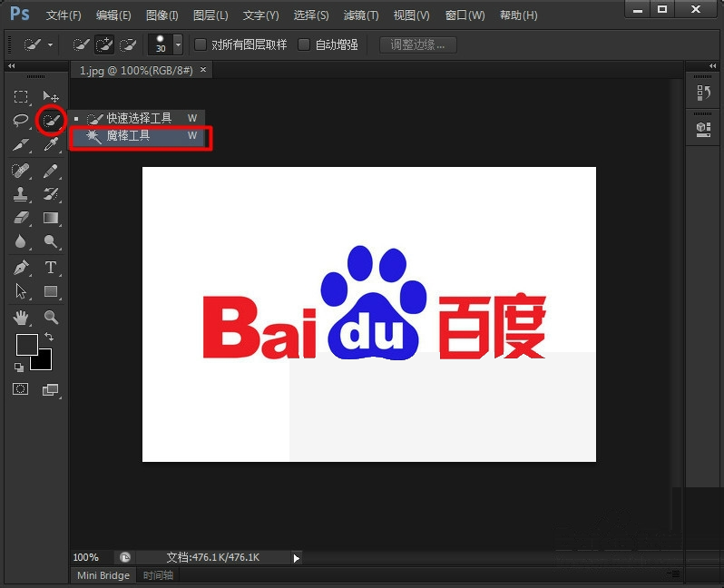Close the 1.jpg document tab
This screenshot has height=588, width=724.
click(203, 70)
